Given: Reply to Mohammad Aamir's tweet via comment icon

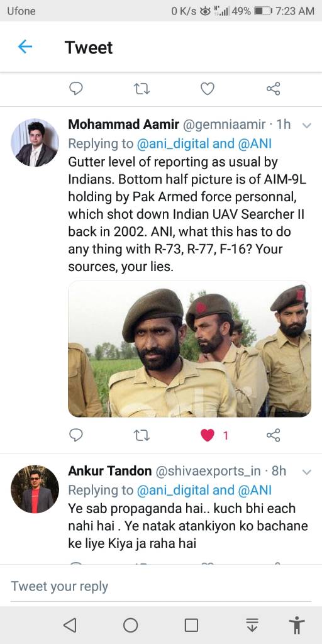Looking at the screenshot, I should (x=76, y=435).
